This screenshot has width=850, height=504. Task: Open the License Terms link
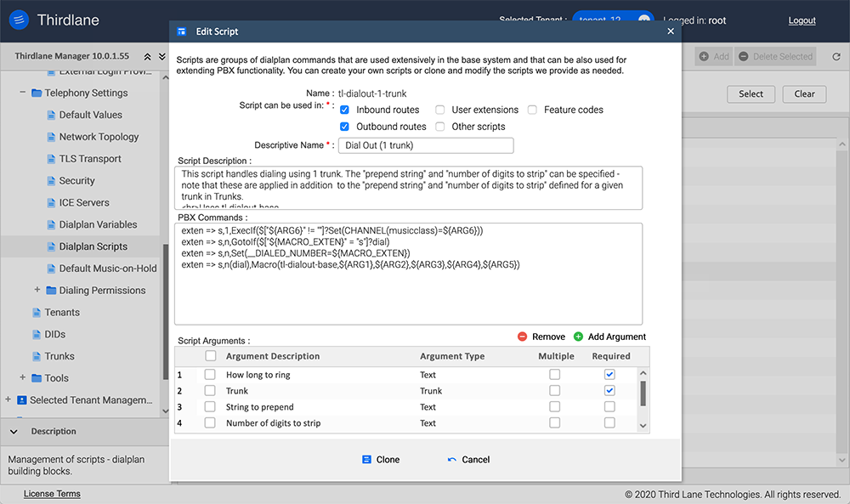click(52, 494)
